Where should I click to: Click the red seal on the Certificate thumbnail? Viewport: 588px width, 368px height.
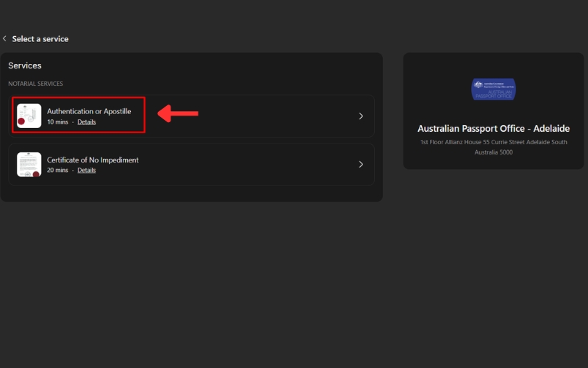(x=35, y=173)
